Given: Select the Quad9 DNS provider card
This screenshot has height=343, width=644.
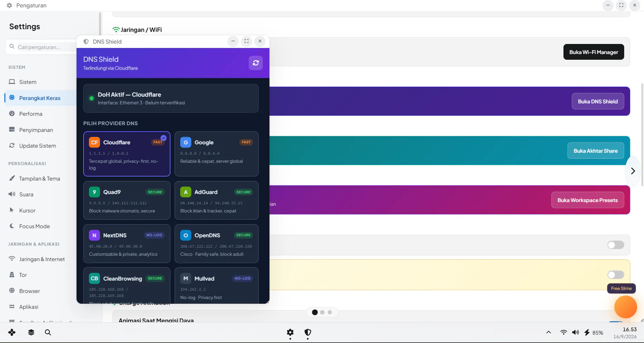Looking at the screenshot, I should pos(127,200).
